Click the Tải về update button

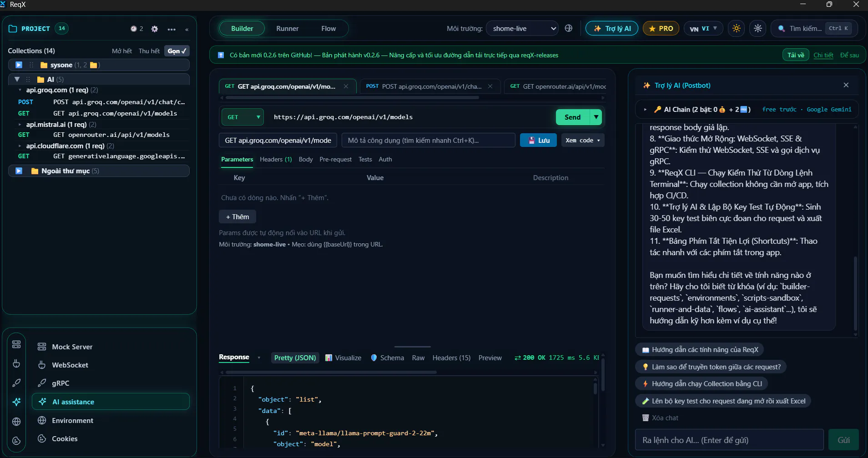(x=796, y=55)
